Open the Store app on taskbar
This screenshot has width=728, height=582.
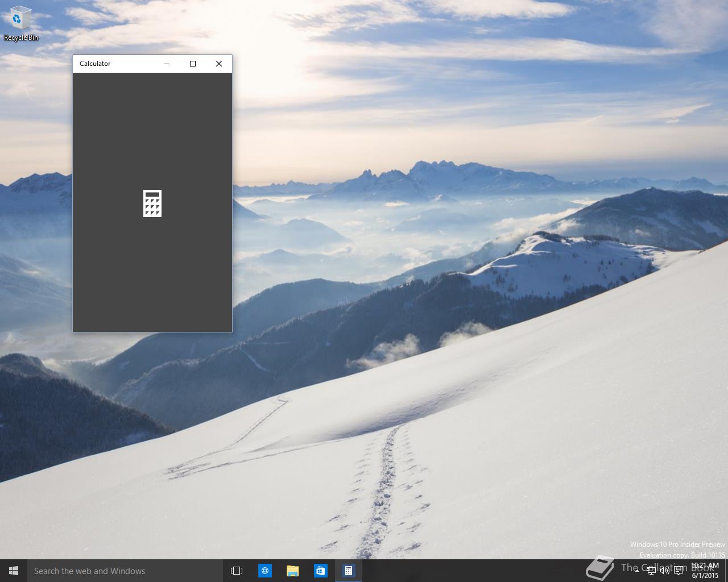[320, 571]
